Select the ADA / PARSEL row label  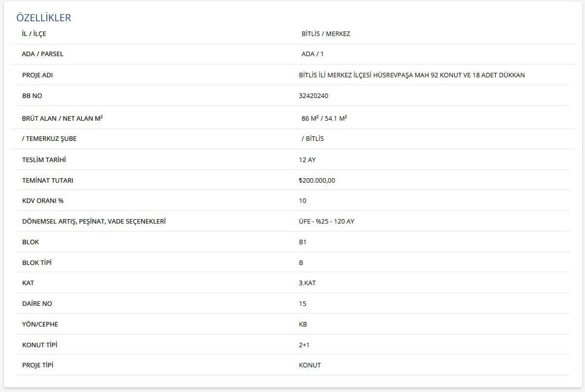click(x=43, y=54)
